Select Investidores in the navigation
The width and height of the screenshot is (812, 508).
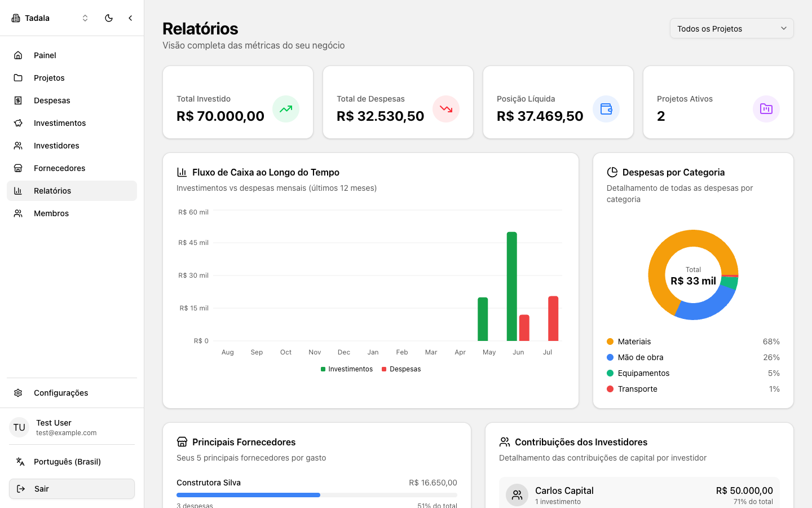(x=72, y=146)
